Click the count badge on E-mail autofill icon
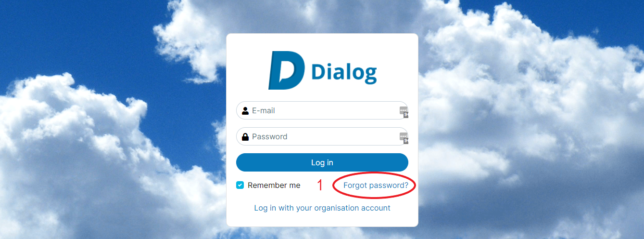Viewport: 644px width, 239px height. (406, 115)
